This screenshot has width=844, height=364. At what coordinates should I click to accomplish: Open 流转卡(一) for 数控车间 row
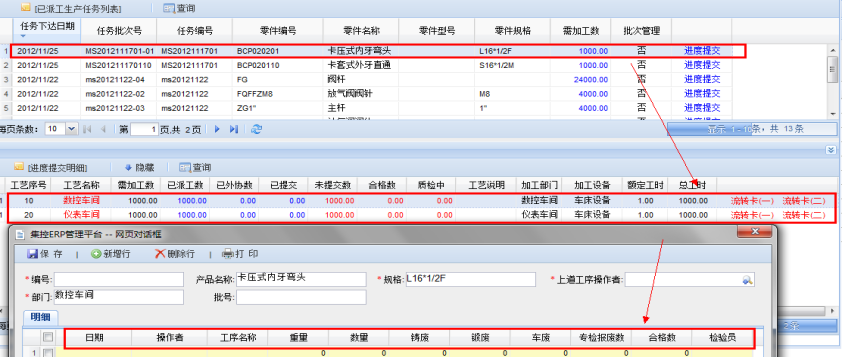coord(752,201)
